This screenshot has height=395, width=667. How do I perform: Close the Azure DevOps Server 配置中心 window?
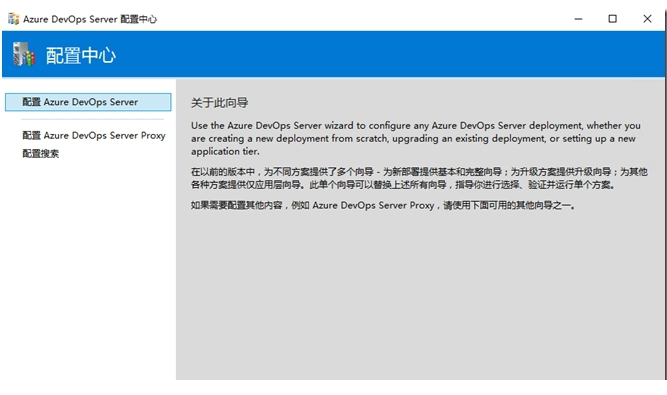(x=647, y=19)
